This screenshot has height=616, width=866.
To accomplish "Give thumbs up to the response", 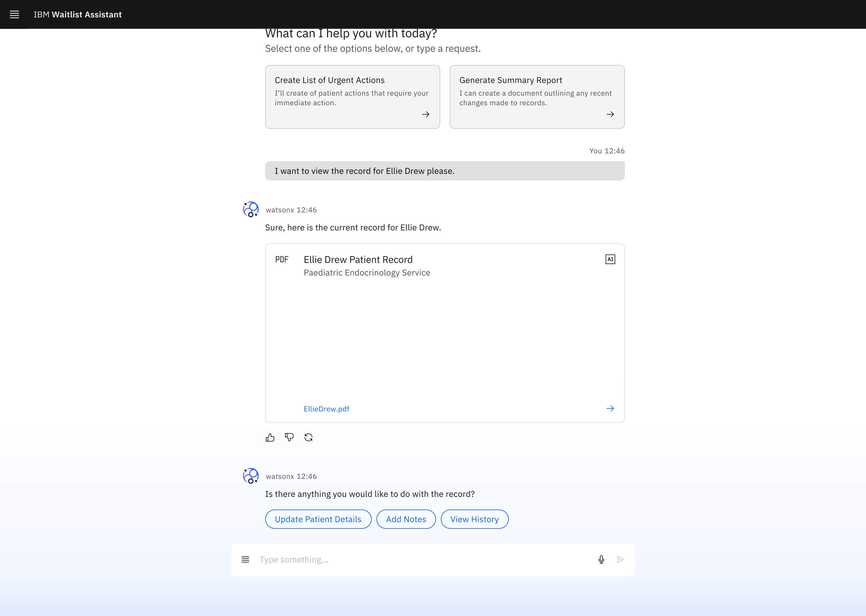I will [270, 437].
